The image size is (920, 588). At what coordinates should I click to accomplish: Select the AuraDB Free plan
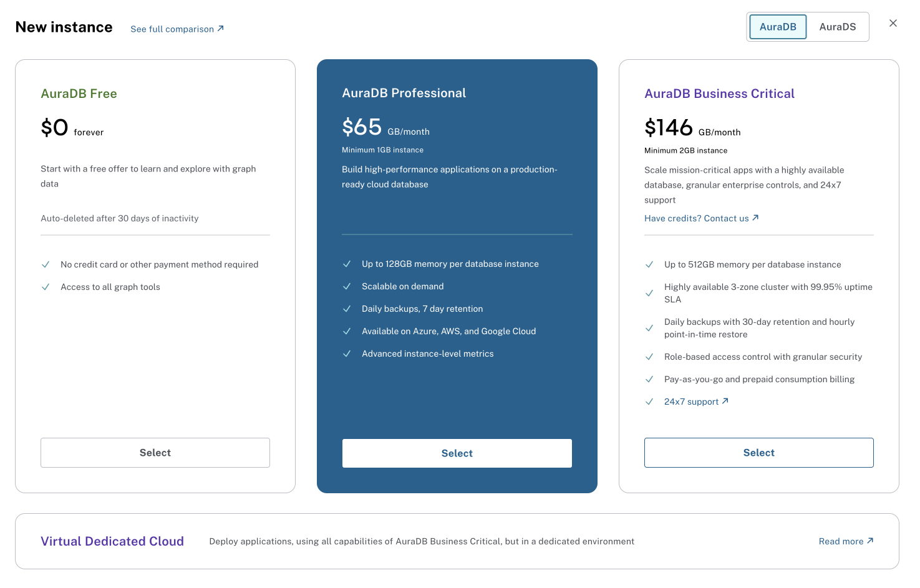click(x=155, y=453)
